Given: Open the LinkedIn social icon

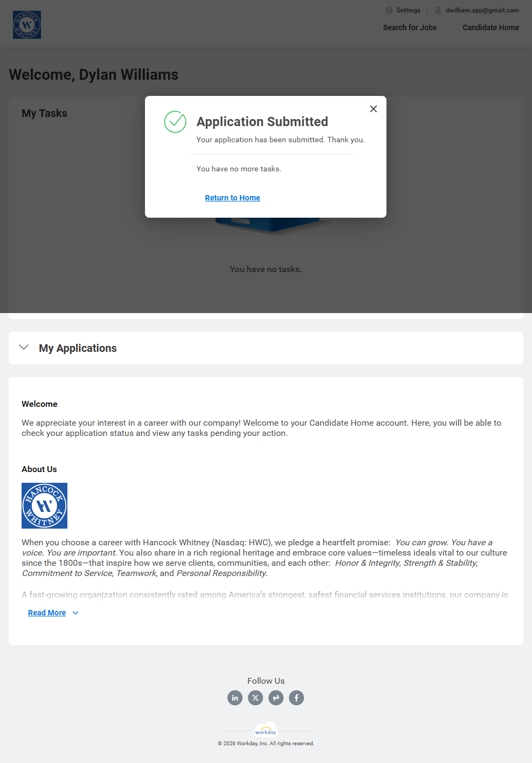Looking at the screenshot, I should point(235,698).
